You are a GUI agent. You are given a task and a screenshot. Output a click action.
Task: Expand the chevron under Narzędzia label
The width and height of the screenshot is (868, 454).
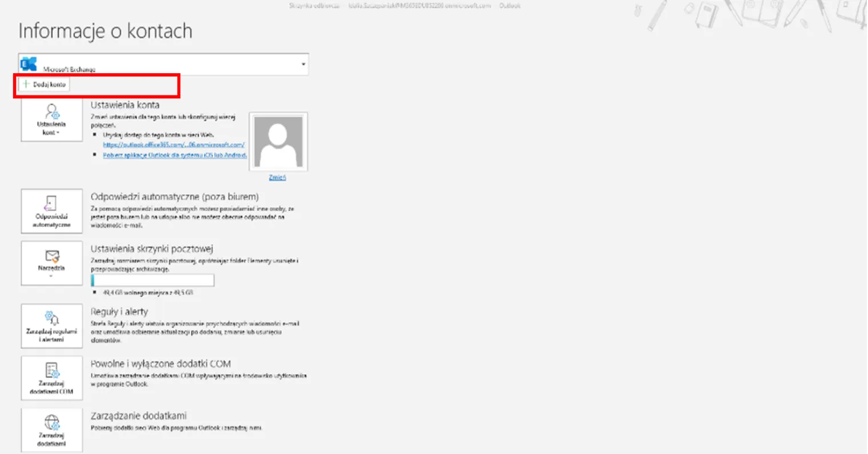51,276
